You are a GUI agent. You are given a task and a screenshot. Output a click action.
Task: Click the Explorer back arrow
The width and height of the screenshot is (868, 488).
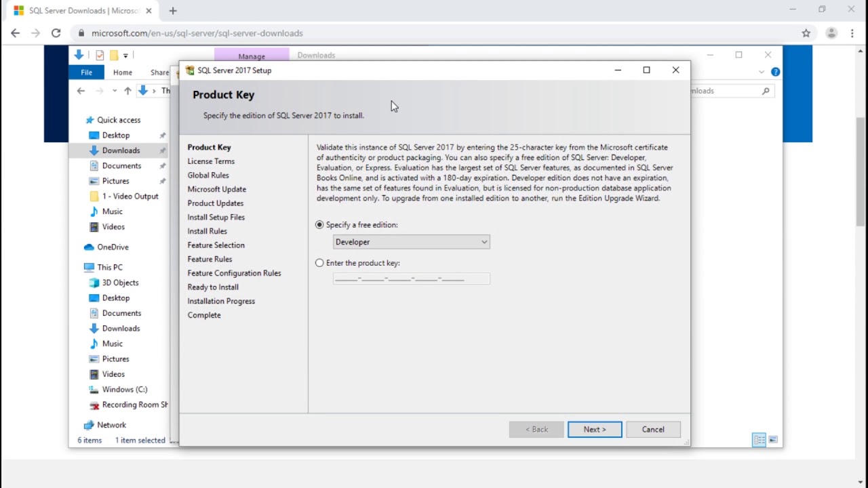pyautogui.click(x=81, y=91)
